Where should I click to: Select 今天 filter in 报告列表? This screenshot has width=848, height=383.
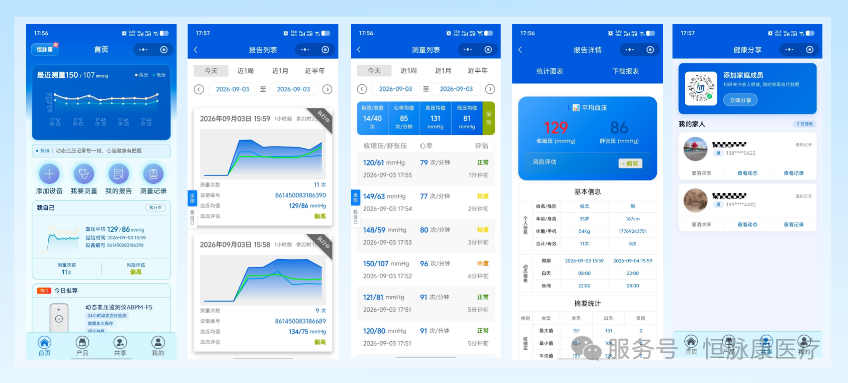point(211,71)
